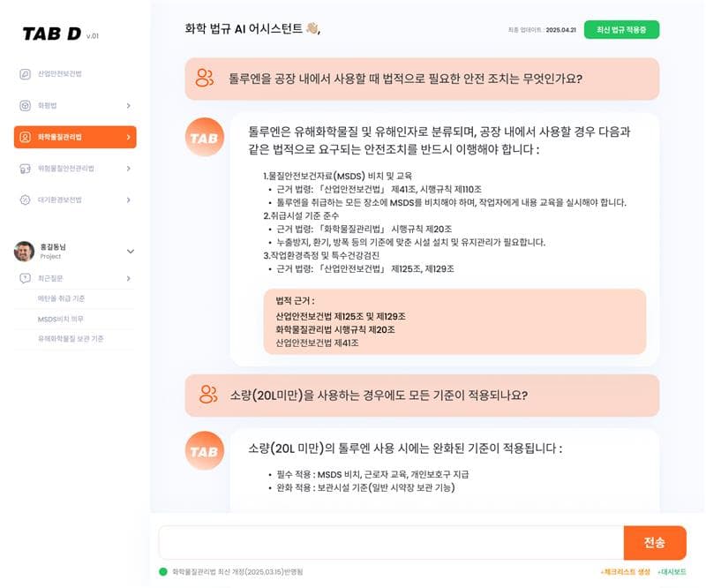Expand the 화평법 submenu chevron
The height and width of the screenshot is (588, 706).
128,105
